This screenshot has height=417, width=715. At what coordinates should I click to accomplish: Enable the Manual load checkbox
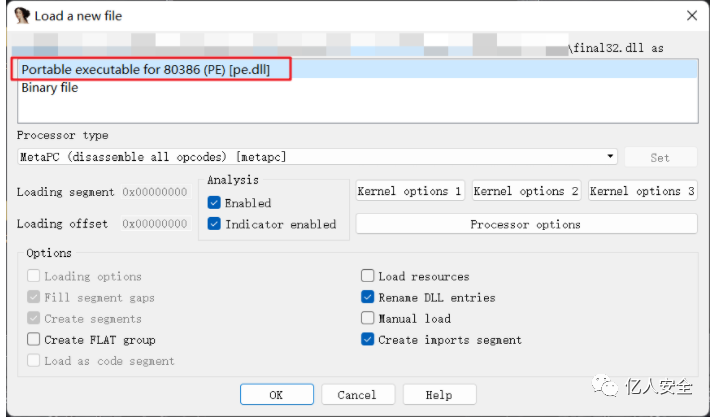click(368, 318)
